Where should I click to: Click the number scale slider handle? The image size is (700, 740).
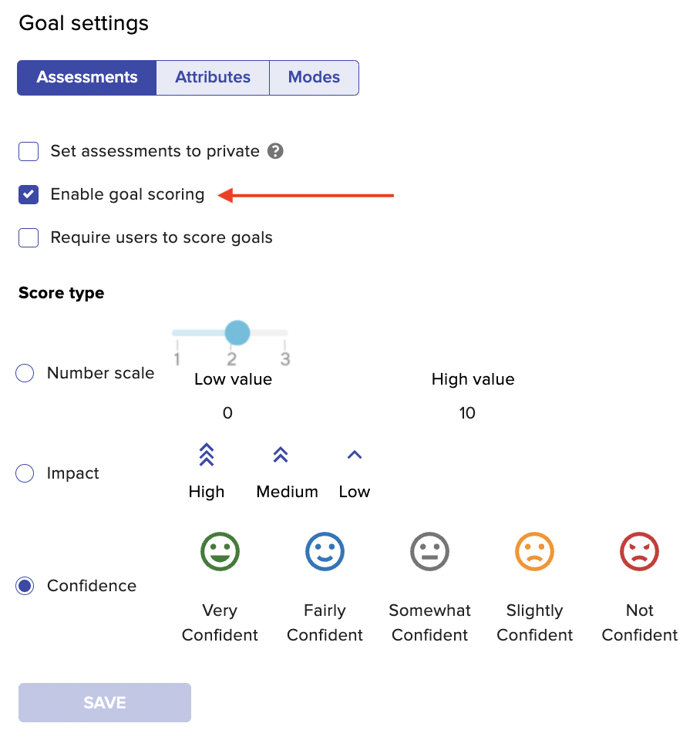pos(237,333)
